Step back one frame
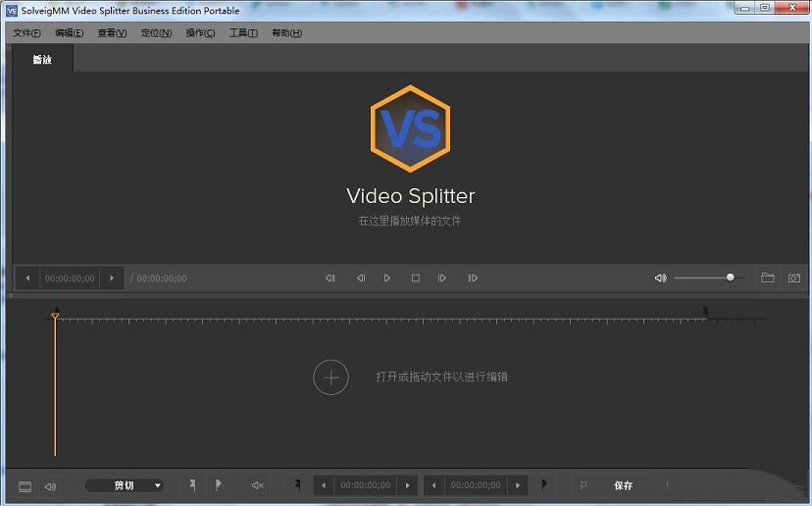 tap(361, 278)
